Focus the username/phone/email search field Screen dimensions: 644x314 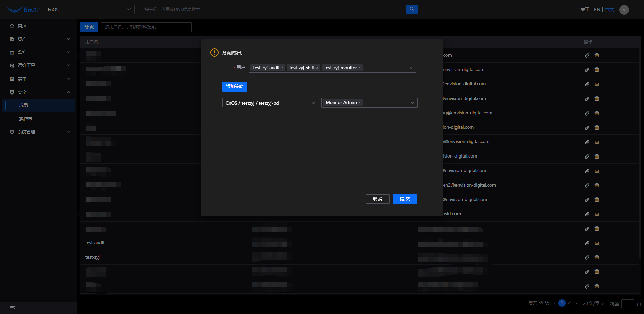click(146, 27)
